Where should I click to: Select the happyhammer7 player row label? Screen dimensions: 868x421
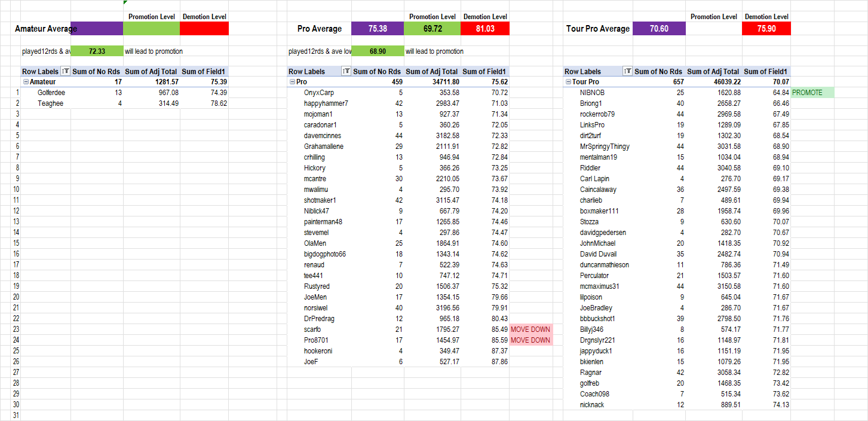click(x=326, y=103)
